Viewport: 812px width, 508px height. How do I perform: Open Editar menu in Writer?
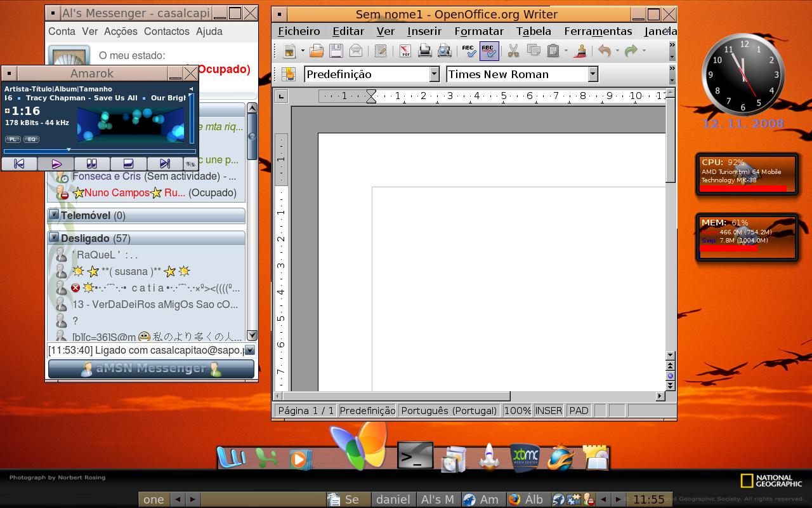tap(348, 31)
